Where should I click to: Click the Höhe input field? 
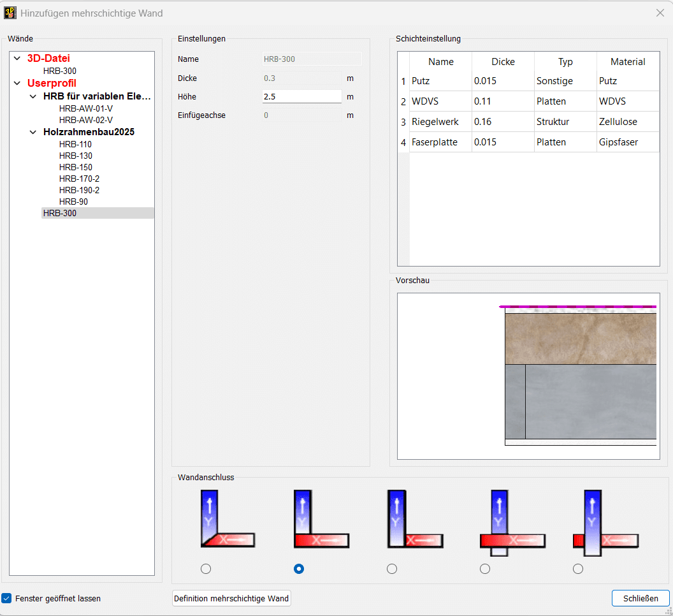click(301, 97)
